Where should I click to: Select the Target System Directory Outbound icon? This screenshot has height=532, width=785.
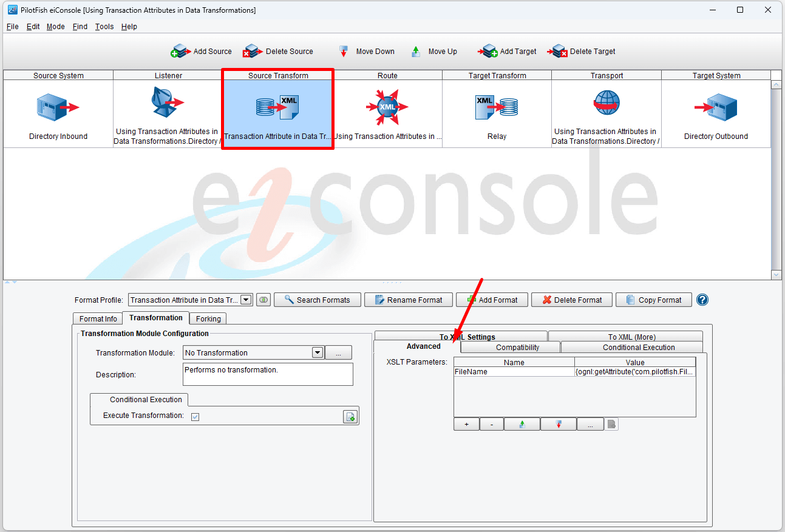point(716,107)
